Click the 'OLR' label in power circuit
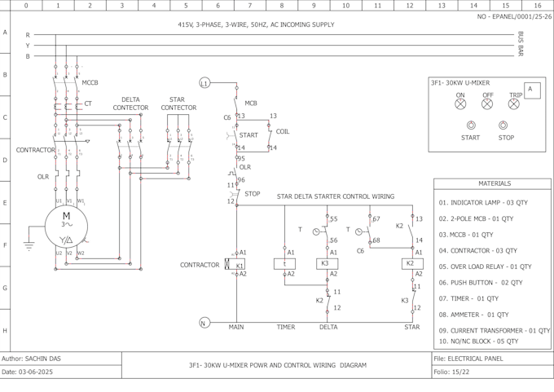Image resolution: width=554 pixels, height=392 pixels. (x=43, y=177)
